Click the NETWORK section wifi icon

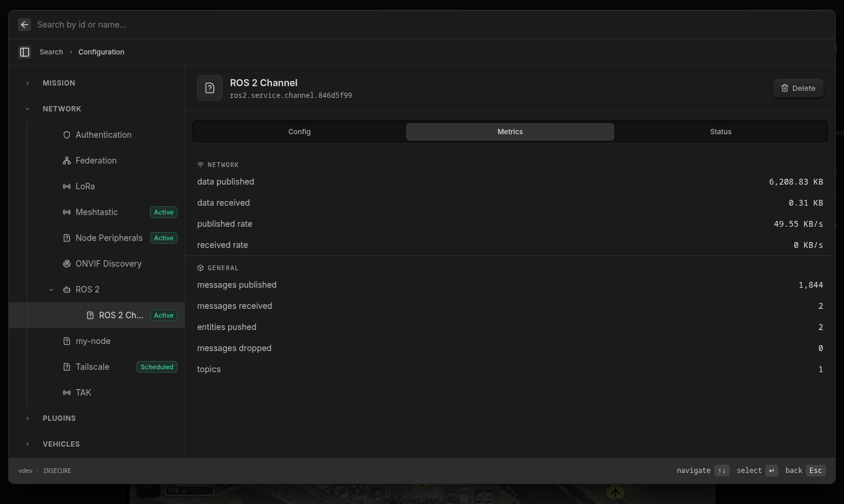click(200, 165)
